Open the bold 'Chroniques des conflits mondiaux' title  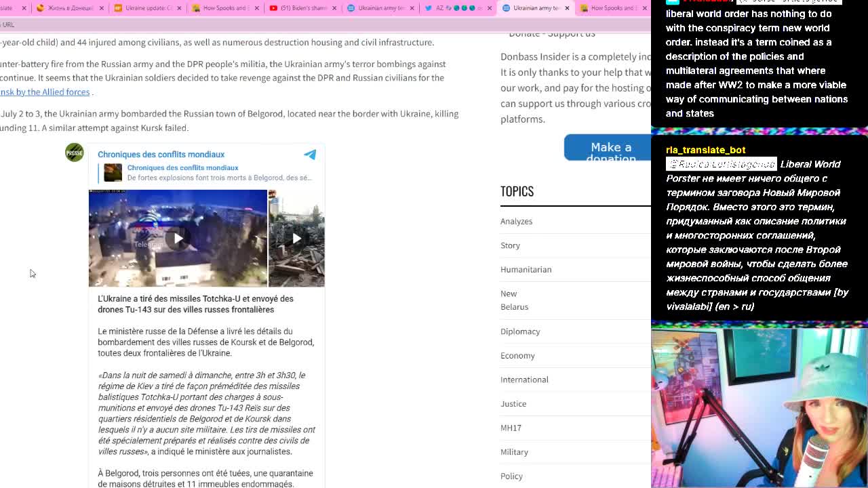[x=161, y=155]
